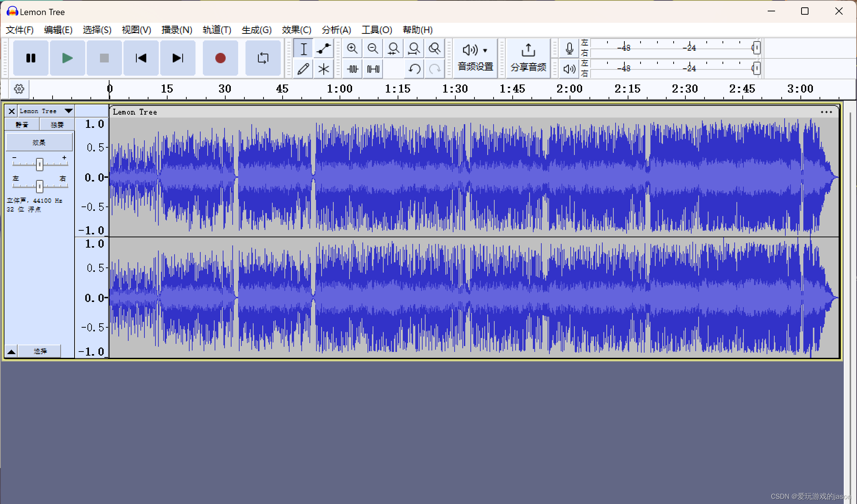This screenshot has height=504, width=857.
Task: Click the Zoom In magnifier
Action: click(352, 48)
